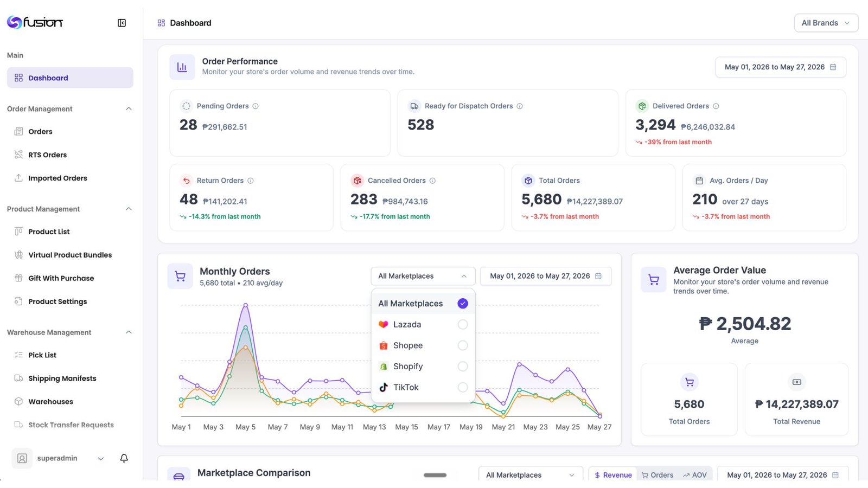
Task: Click the Pending Orders dashed circle icon
Action: click(186, 106)
